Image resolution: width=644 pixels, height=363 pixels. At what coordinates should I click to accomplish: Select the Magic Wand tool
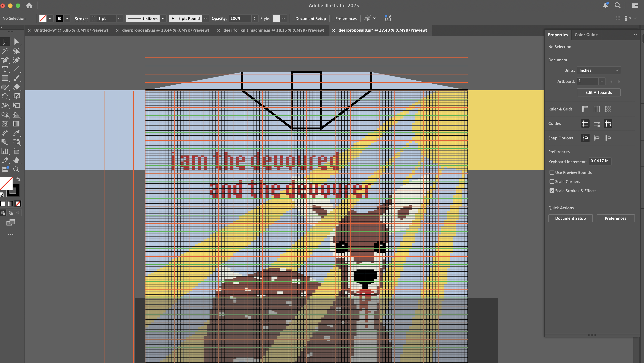(x=5, y=51)
